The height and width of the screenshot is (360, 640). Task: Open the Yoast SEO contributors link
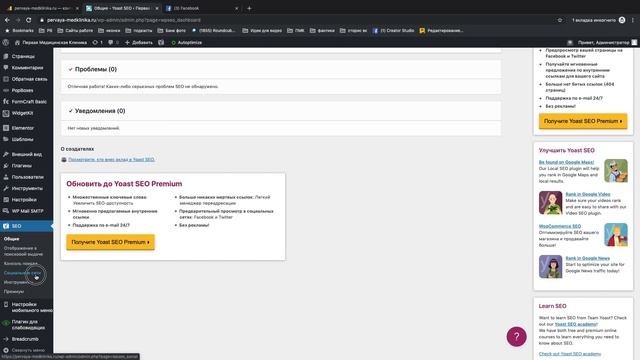pos(111,160)
